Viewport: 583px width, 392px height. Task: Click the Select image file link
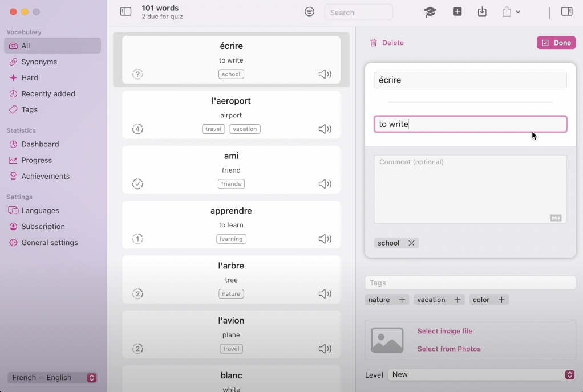[x=445, y=331]
